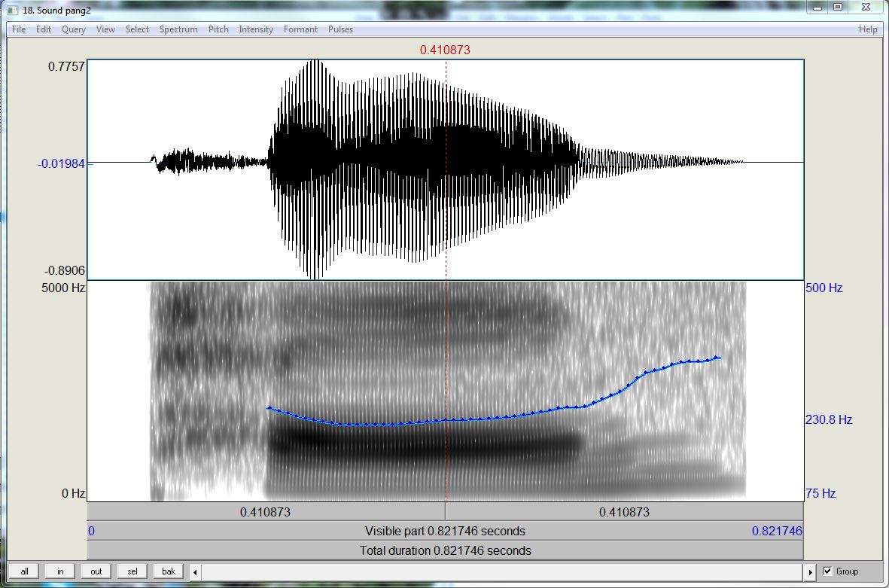
Task: Click the -0.01984 amplitude cursor value
Action: [x=61, y=164]
